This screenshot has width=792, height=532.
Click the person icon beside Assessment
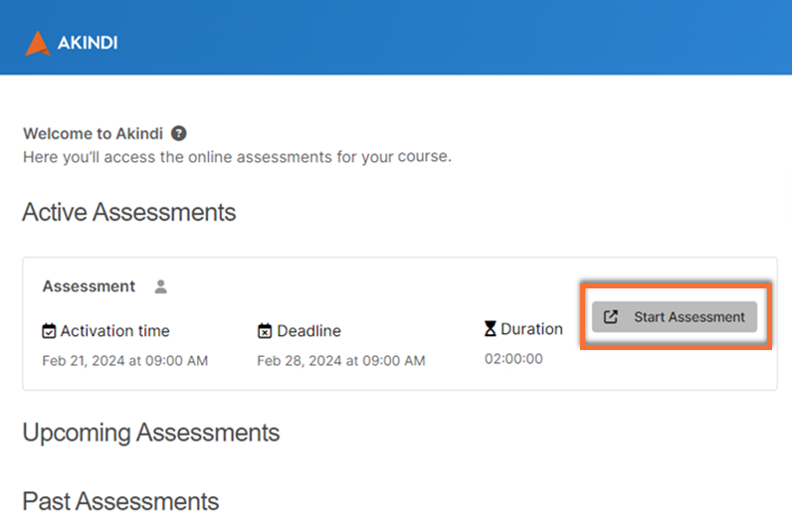160,286
